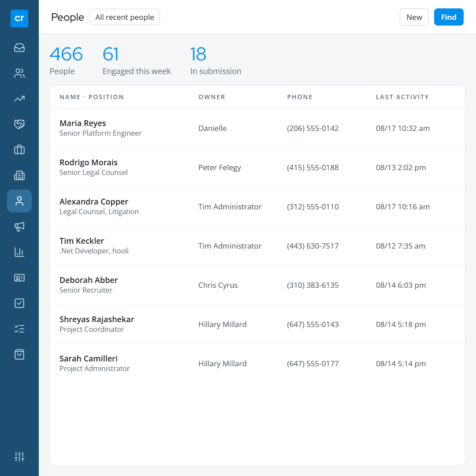Viewport: 476px width, 476px height.
Task: Open Sarah Camilleri's record
Action: click(x=88, y=358)
